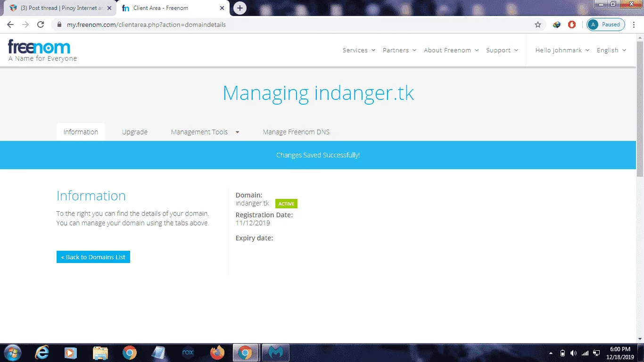The image size is (644, 362).
Task: Click the ACTIVE status badge
Action: pos(286,204)
